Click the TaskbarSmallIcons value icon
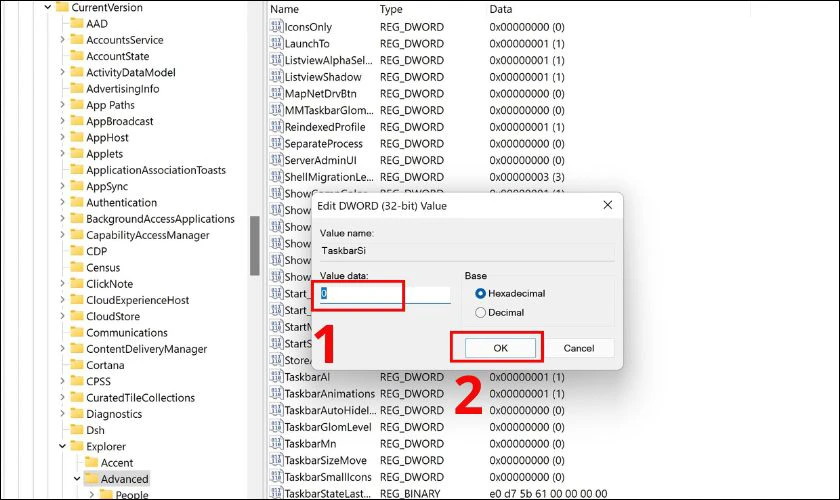The width and height of the screenshot is (840, 500). [x=276, y=477]
